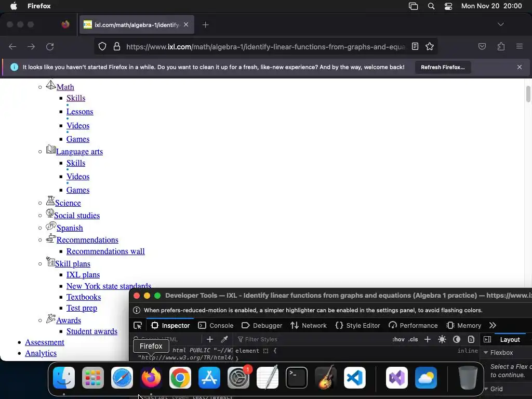Follow the Lessons link under Math

pyautogui.click(x=79, y=112)
